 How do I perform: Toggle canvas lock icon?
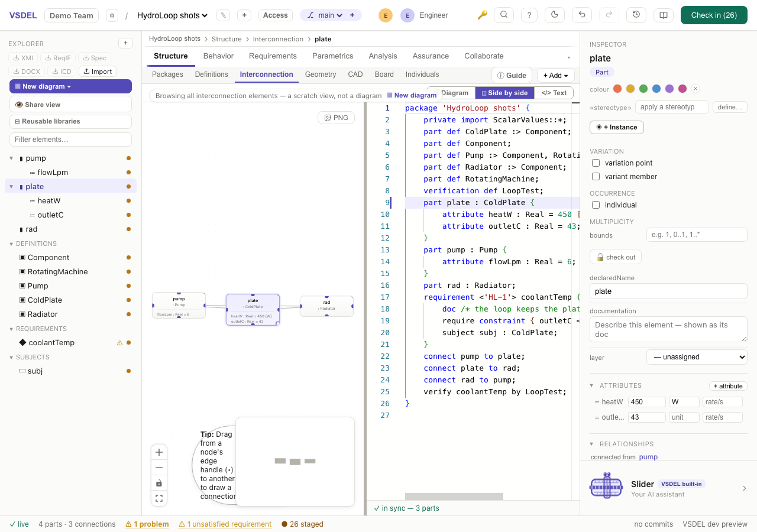pyautogui.click(x=159, y=483)
